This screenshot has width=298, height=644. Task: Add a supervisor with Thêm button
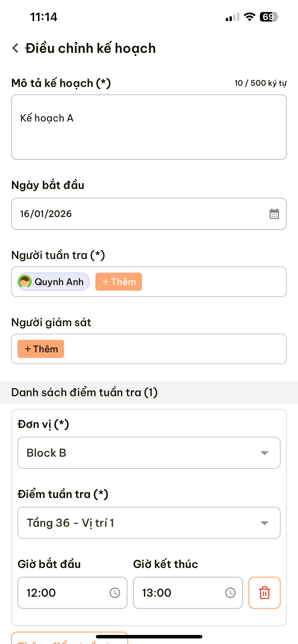coord(41,349)
